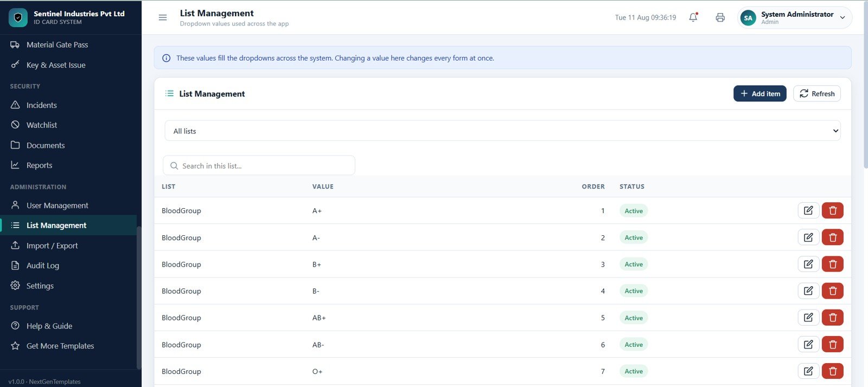Click the LIST column header

point(168,186)
